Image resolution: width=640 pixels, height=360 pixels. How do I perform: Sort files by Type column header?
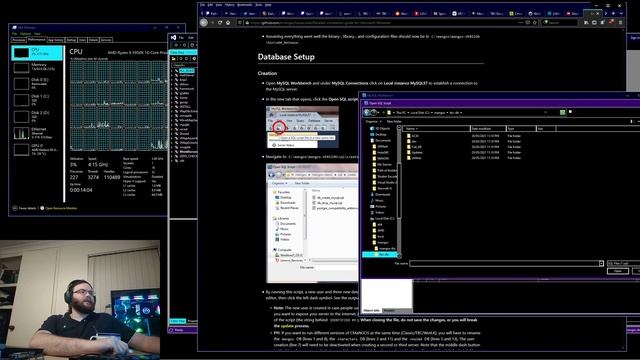521,129
